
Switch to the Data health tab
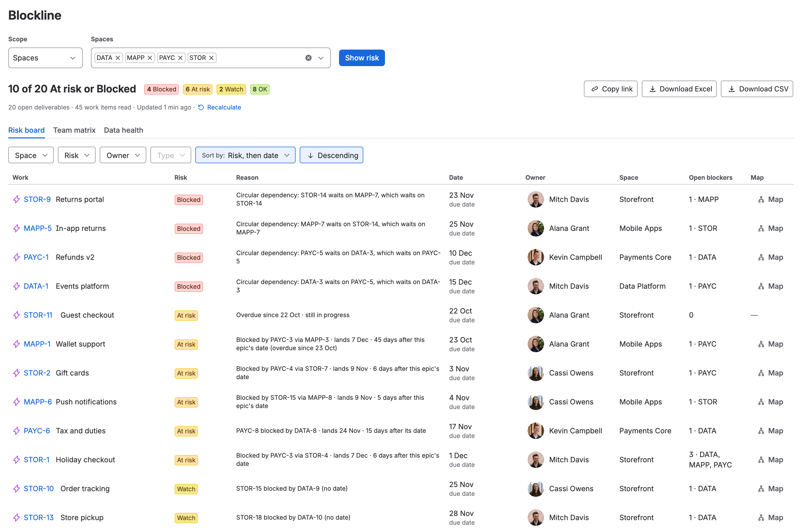tap(124, 130)
